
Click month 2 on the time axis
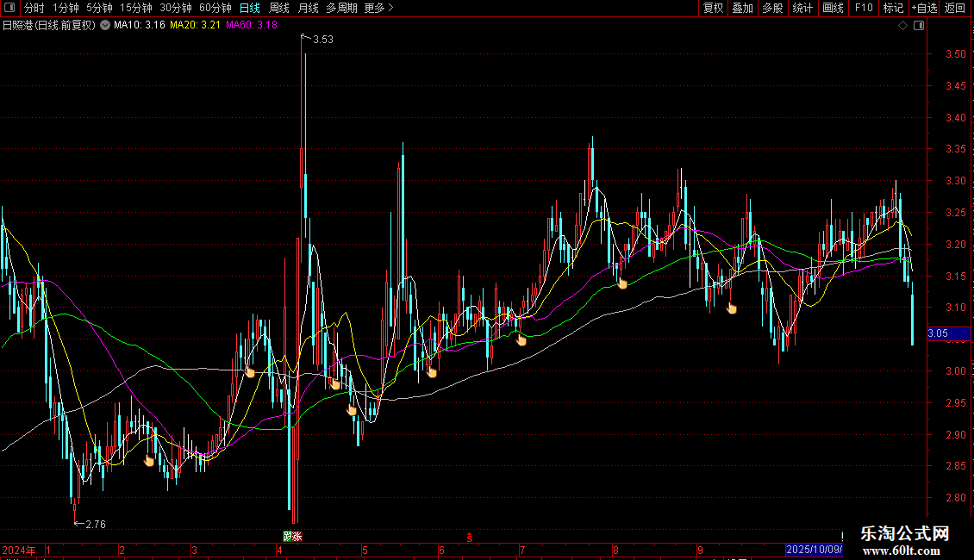(122, 550)
